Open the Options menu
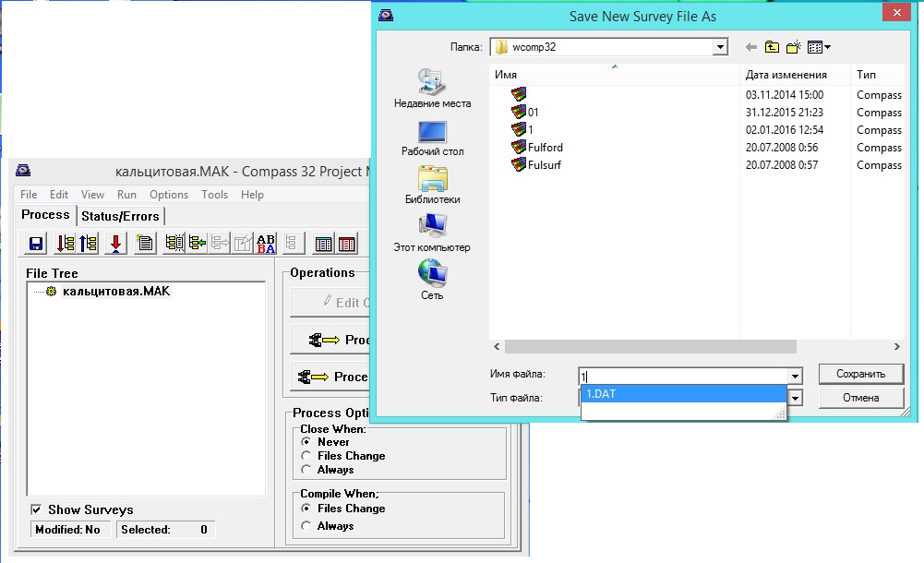This screenshot has height=563, width=924. tap(169, 195)
